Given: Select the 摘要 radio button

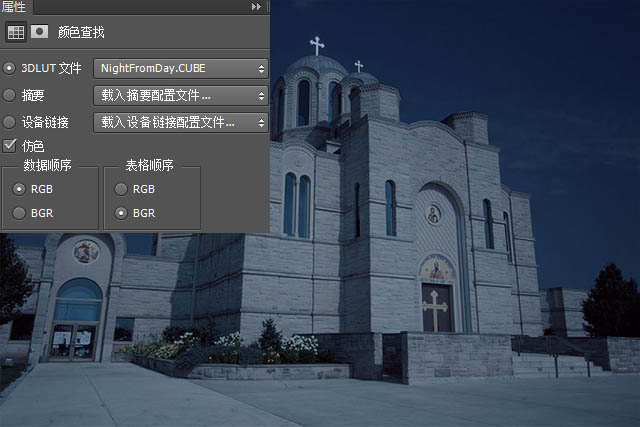Looking at the screenshot, I should [10, 96].
